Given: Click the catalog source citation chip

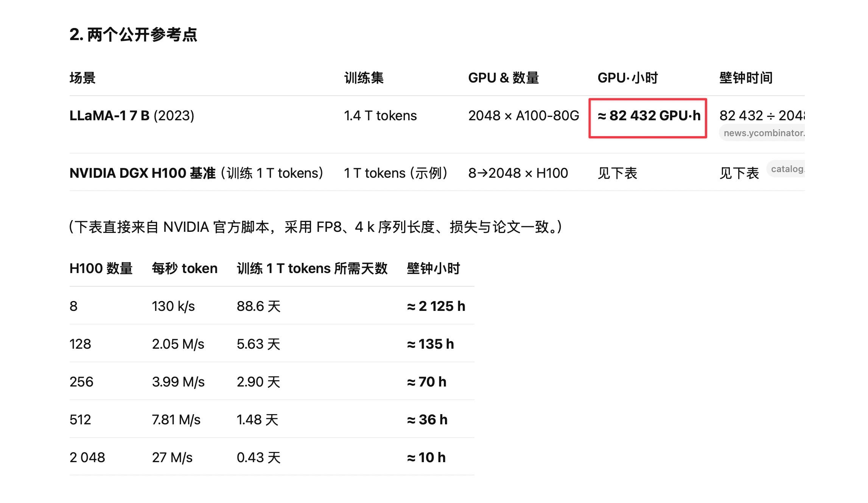Looking at the screenshot, I should (x=786, y=169).
